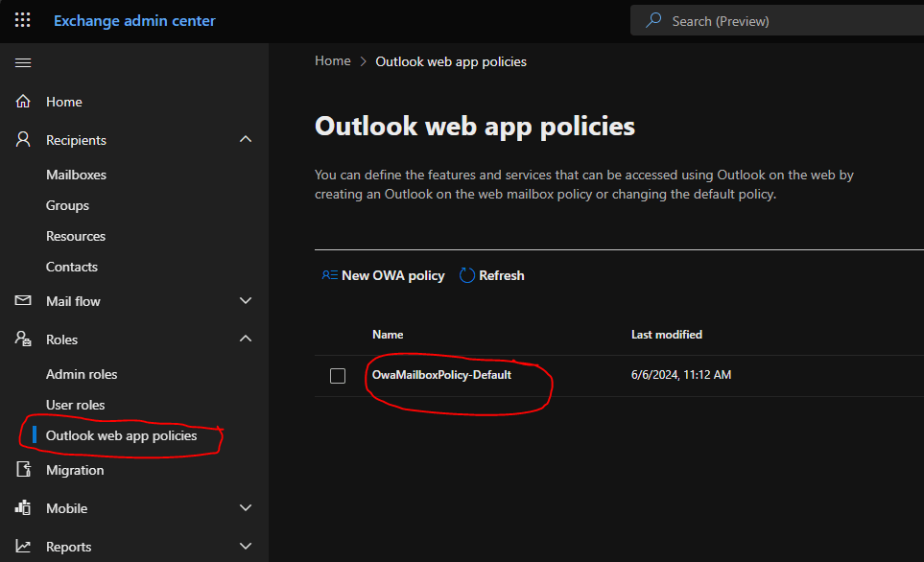Click the Recipients label in sidebar
Viewport: 924px width, 562px height.
coord(76,140)
